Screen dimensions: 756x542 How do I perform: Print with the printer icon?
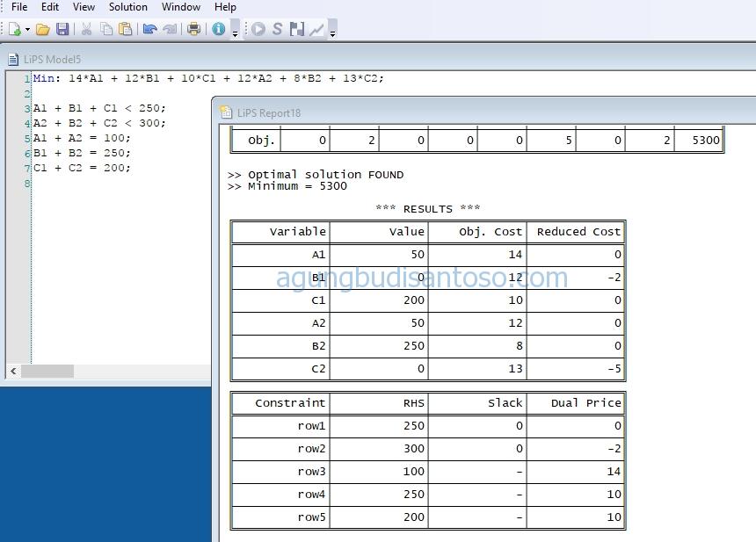tap(193, 29)
